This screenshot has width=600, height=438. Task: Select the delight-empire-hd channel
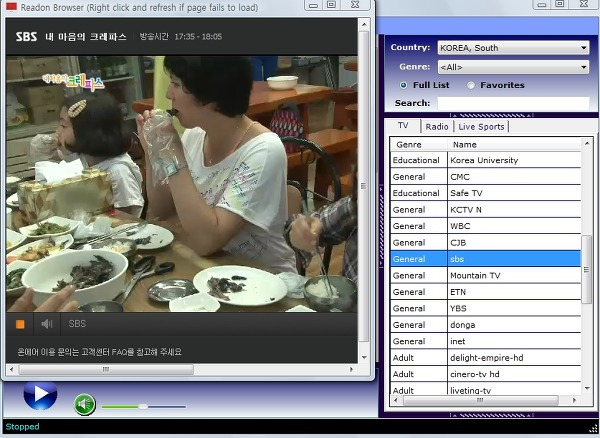(485, 358)
